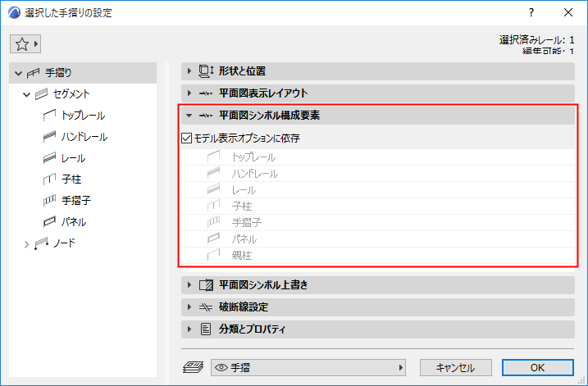
Task: Click the eye icon in layer dropdown
Action: 221,368
